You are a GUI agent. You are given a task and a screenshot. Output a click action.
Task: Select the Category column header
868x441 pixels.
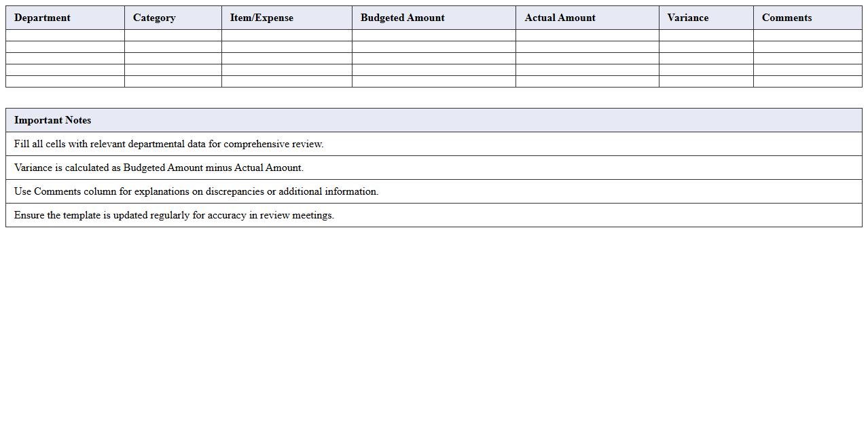coord(154,18)
